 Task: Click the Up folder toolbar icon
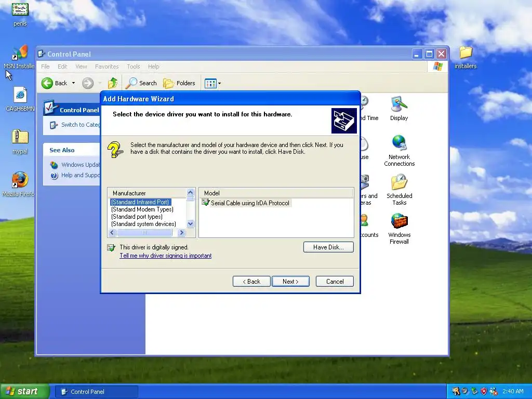pyautogui.click(x=113, y=83)
